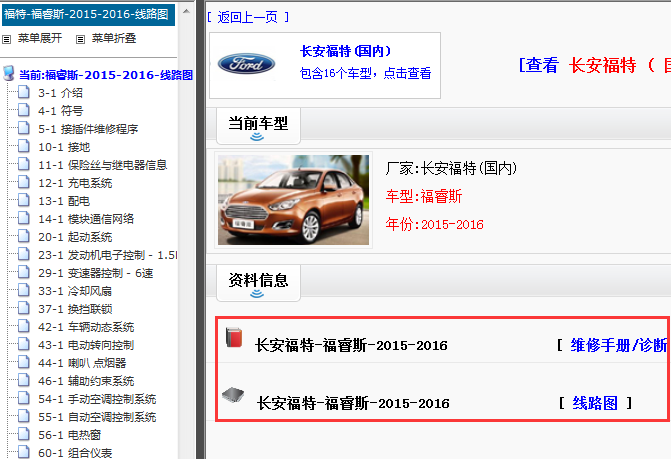Collapse the 当前车型 section header
Viewport: 671px width, 459px height.
coord(258,126)
